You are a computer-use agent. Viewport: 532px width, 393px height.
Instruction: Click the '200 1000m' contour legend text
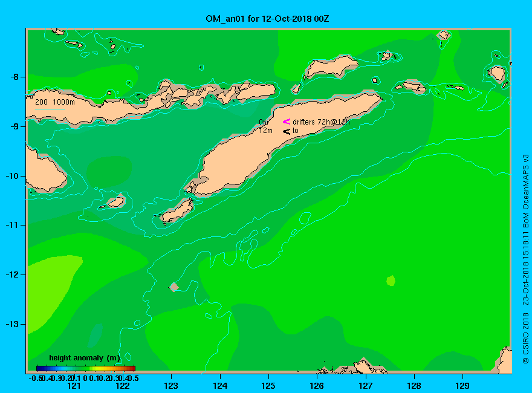55,102
